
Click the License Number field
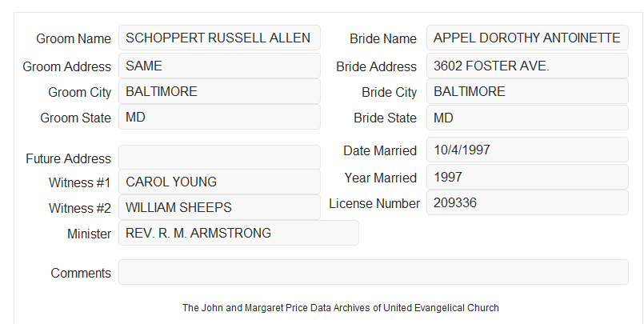coord(527,202)
